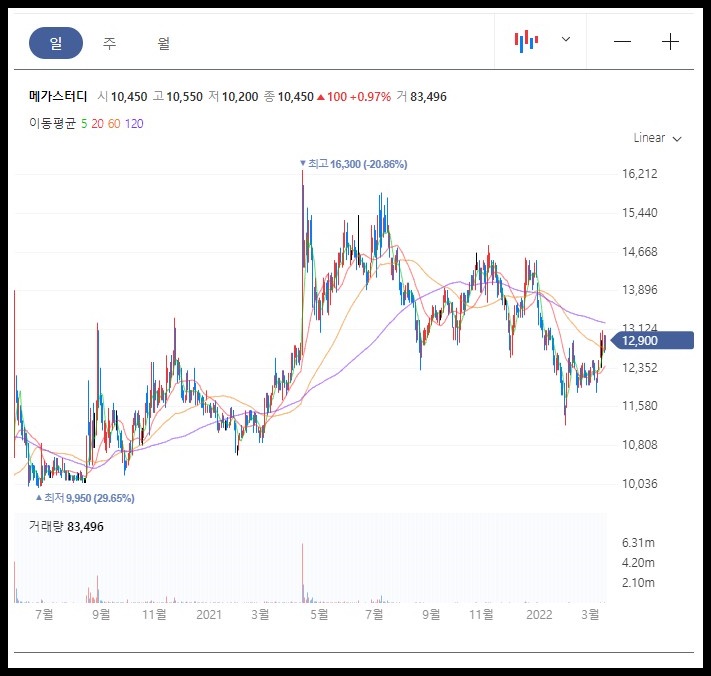Click the 2022 date axis label
This screenshot has width=711, height=676.
point(539,615)
